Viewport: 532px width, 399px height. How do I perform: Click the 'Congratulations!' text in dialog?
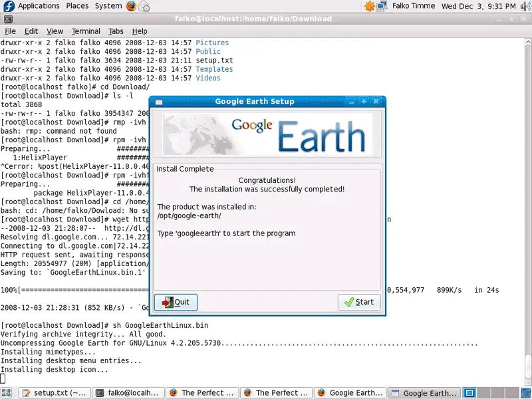267,180
